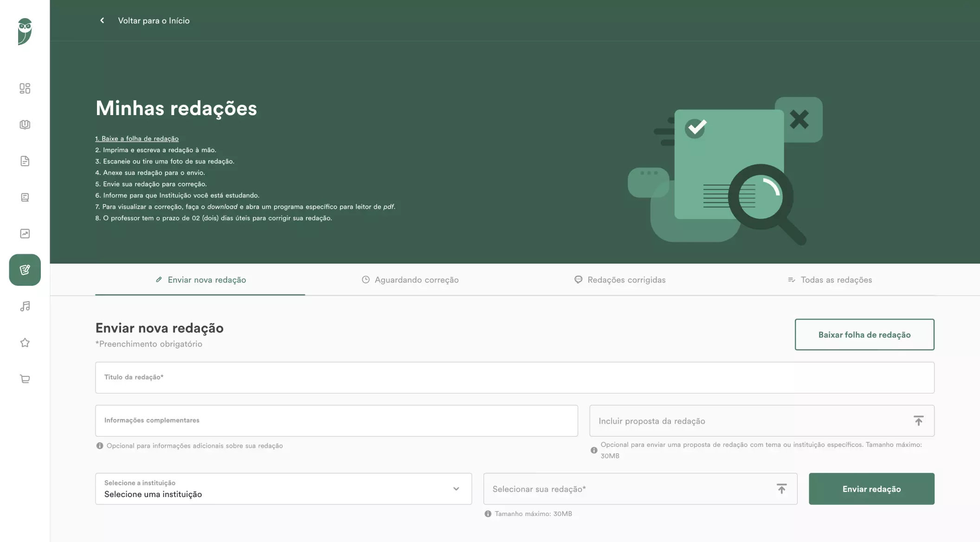
Task: Open the shopping cart icon in the sidebar
Action: [x=25, y=379]
